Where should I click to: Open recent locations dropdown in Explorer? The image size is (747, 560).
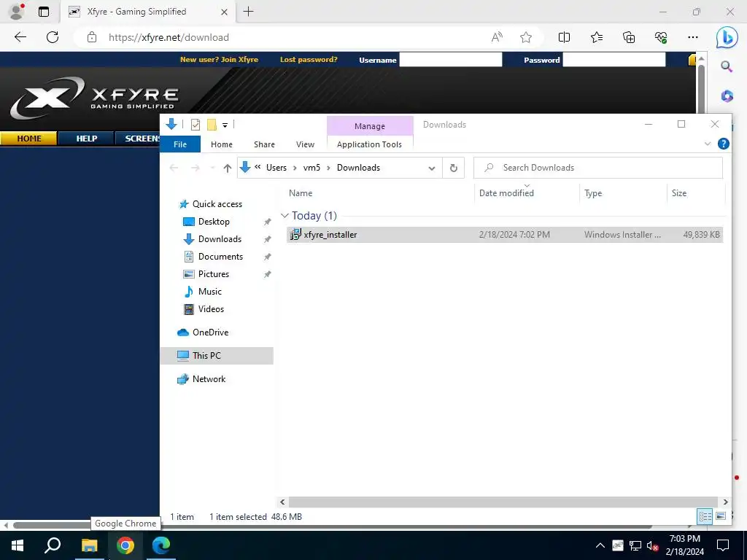[x=212, y=168]
